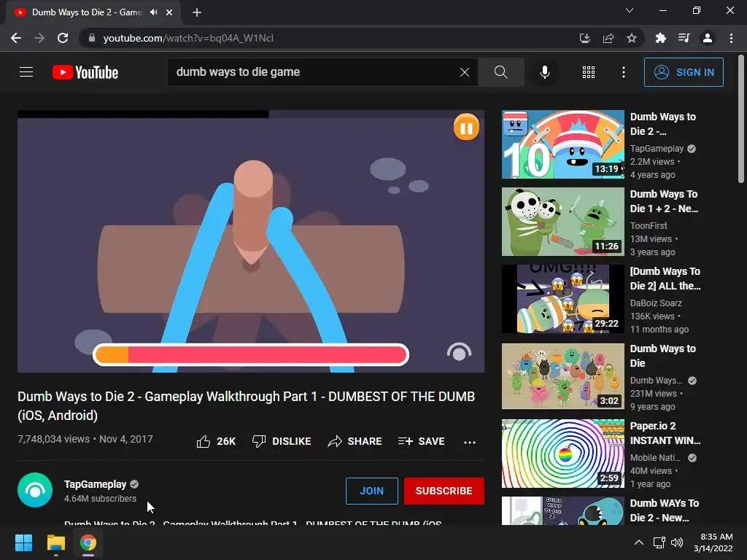This screenshot has width=747, height=560.
Task: SAVE the video to a playlist
Action: [421, 441]
